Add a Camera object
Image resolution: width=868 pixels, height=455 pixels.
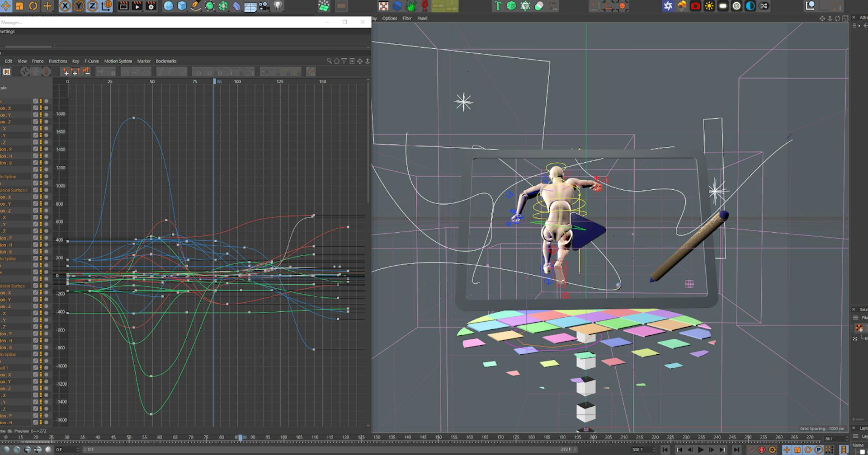point(264,6)
